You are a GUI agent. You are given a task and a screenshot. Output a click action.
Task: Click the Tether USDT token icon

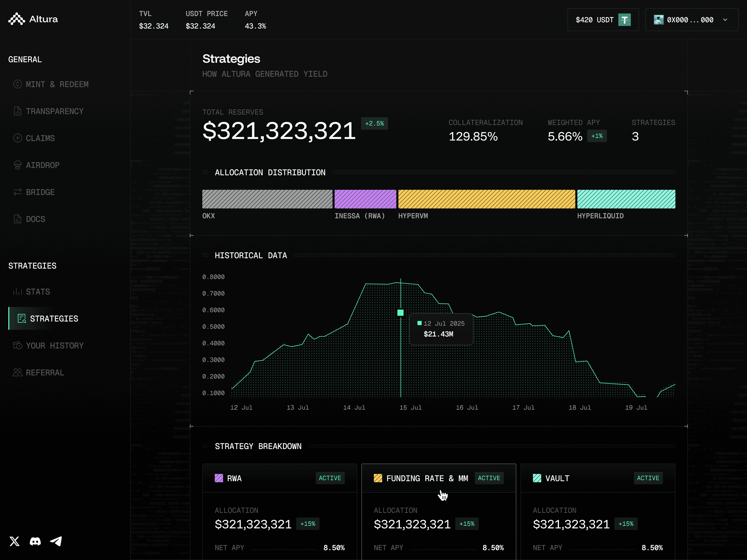(624, 20)
